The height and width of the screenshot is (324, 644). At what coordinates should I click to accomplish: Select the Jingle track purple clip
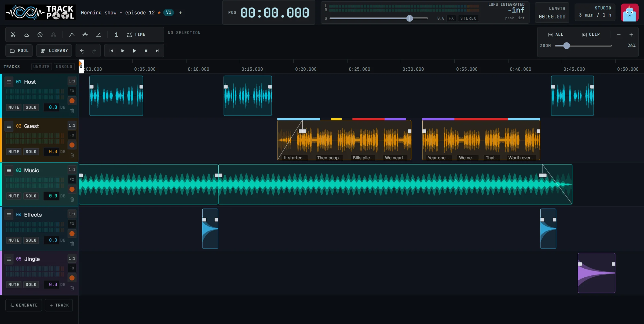click(597, 273)
